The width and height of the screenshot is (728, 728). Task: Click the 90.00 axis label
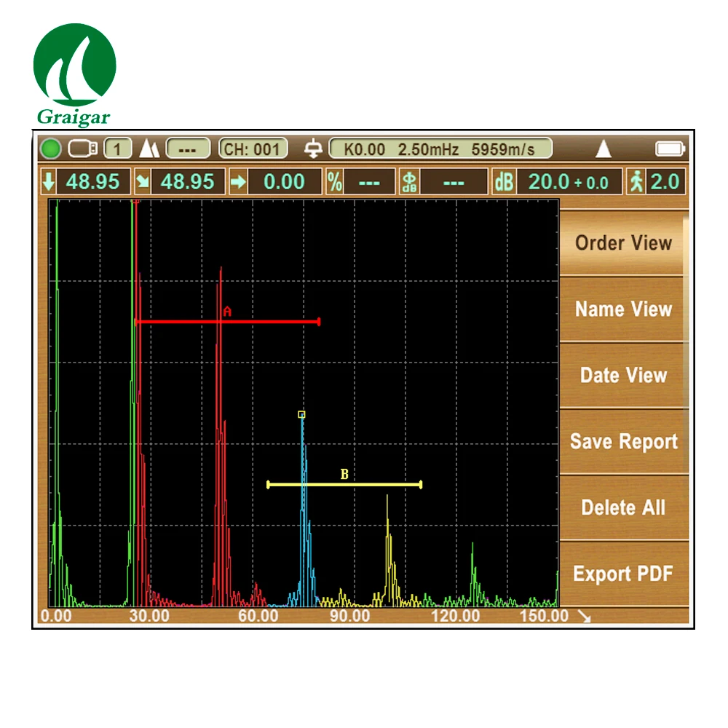point(349,616)
